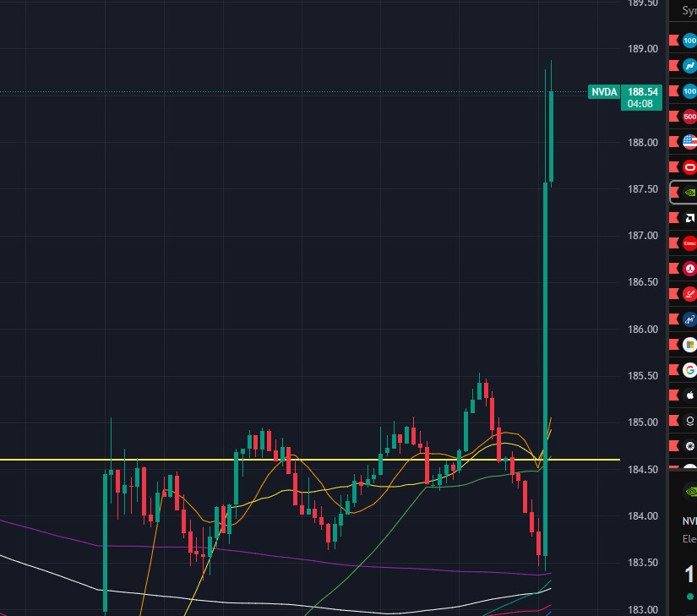Viewport: 697px width, 616px height.
Task: Select the dark blue chart-arrow logo row
Action: point(683,319)
